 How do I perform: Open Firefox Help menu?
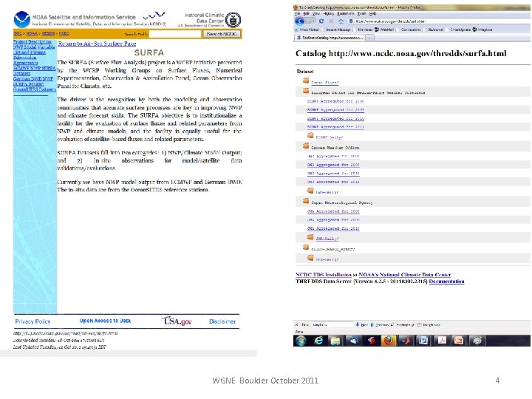(x=373, y=13)
